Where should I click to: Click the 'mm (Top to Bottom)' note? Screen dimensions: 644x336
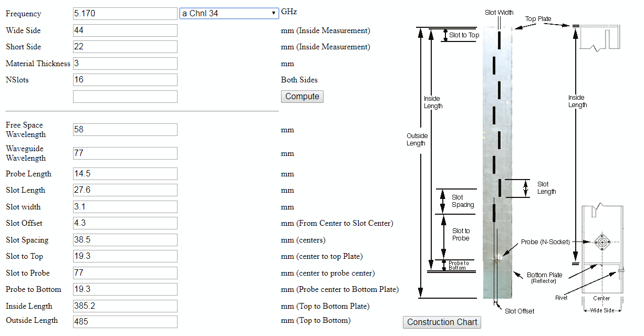pyautogui.click(x=316, y=320)
